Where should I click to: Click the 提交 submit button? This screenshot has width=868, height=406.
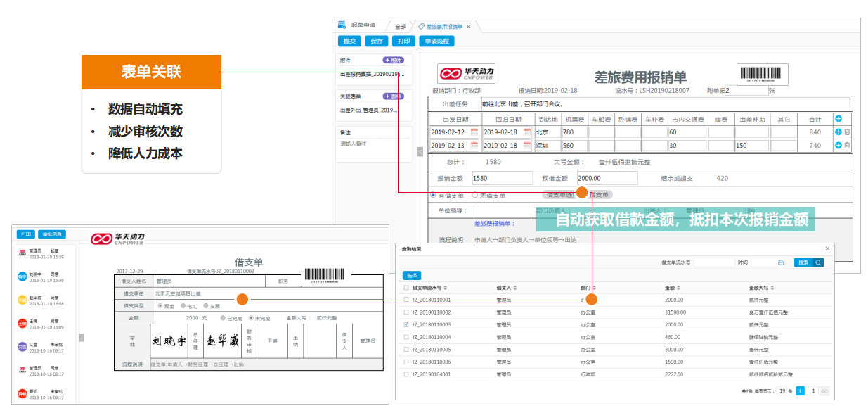[349, 42]
